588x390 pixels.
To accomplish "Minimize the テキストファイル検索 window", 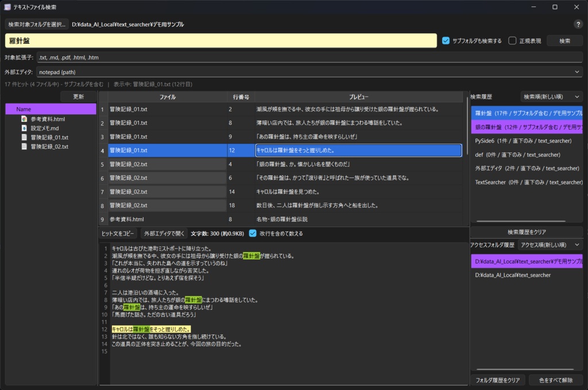I will coord(533,7).
